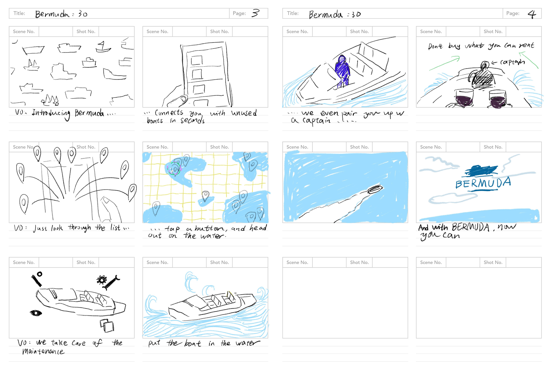
Task: Click the empty storyboard panel at the bottom right
Action: [479, 303]
